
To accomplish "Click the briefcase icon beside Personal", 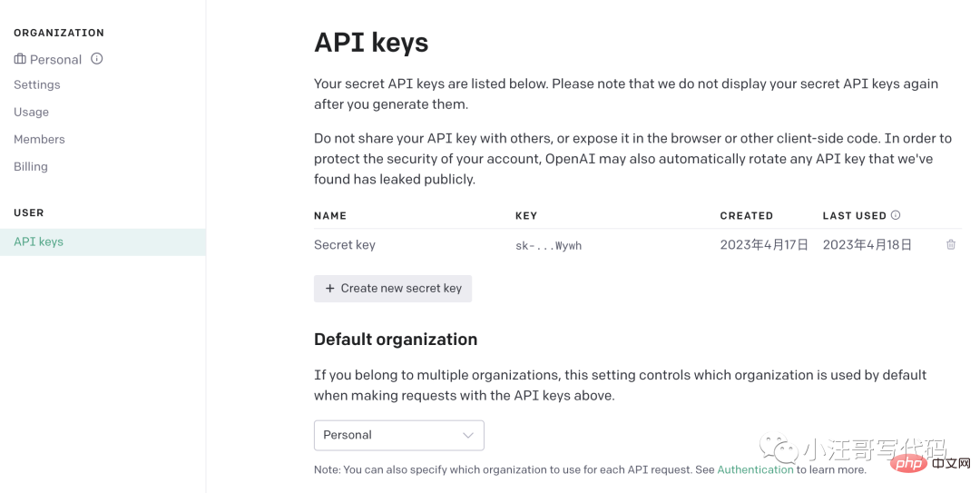I will click(20, 59).
